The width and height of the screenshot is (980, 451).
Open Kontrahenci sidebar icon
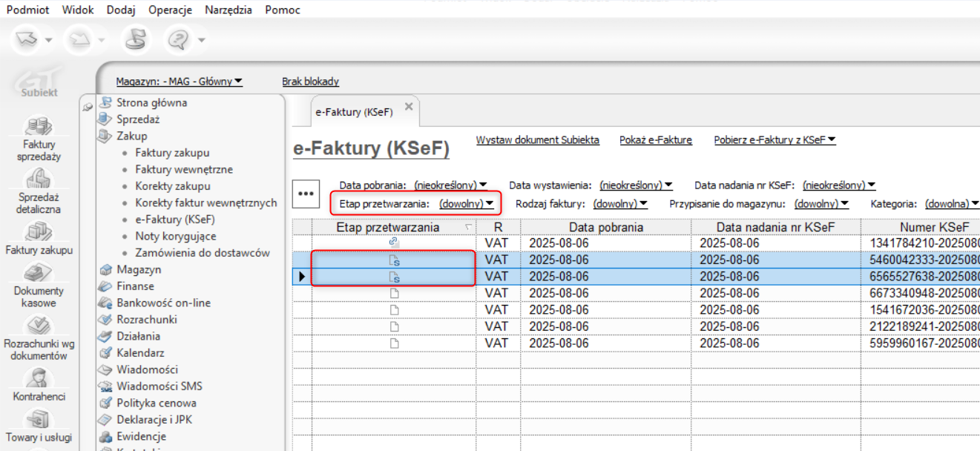point(39,379)
